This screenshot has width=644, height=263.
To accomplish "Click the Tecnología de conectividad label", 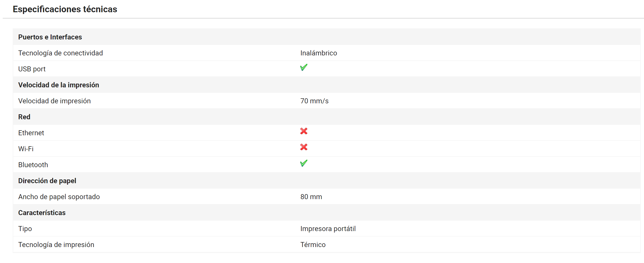I will (x=61, y=53).
